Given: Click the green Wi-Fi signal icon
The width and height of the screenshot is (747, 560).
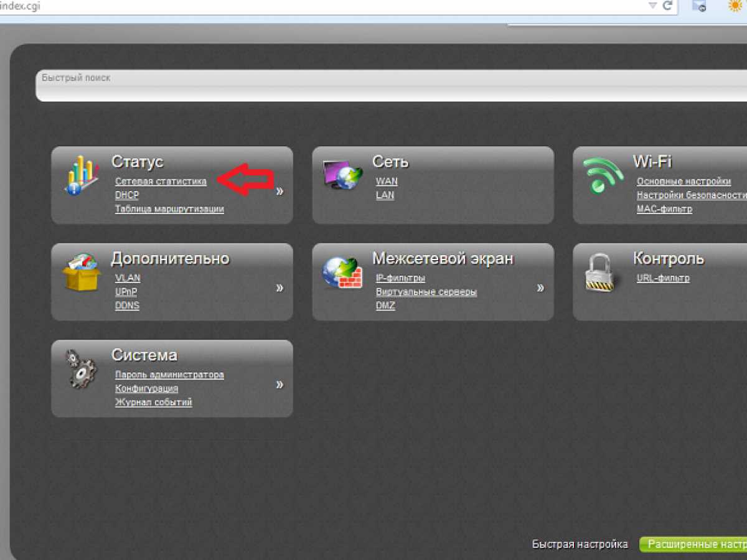Looking at the screenshot, I should click(x=603, y=174).
